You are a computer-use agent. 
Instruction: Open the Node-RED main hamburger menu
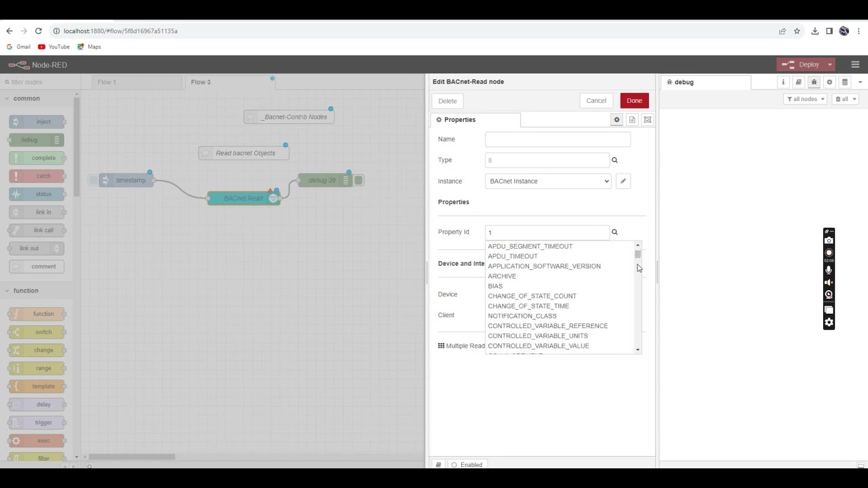click(855, 65)
